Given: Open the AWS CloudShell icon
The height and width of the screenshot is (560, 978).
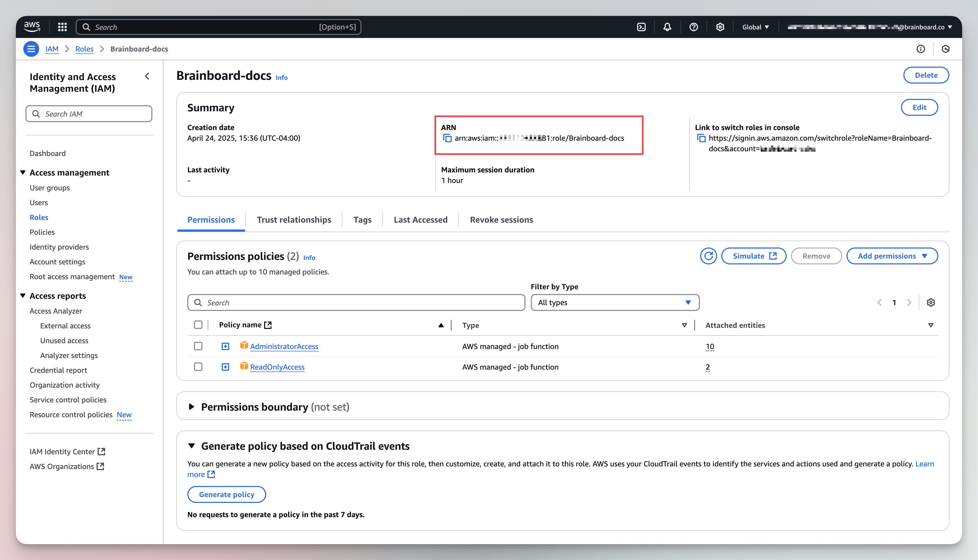Looking at the screenshot, I should click(x=641, y=27).
